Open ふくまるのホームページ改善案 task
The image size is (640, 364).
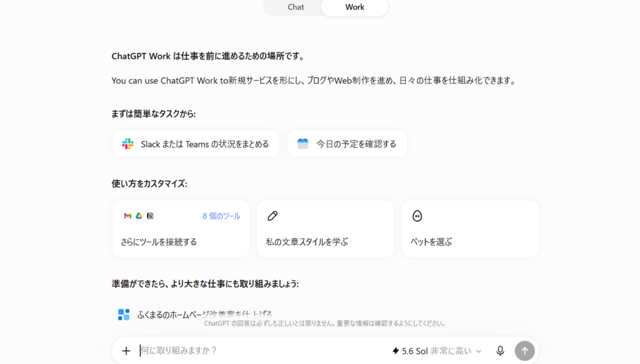coord(205,315)
